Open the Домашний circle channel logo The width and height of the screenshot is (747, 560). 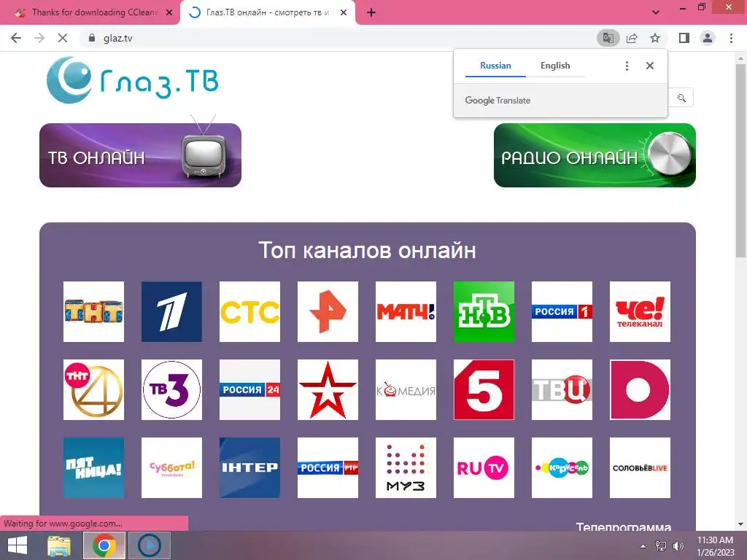click(640, 389)
